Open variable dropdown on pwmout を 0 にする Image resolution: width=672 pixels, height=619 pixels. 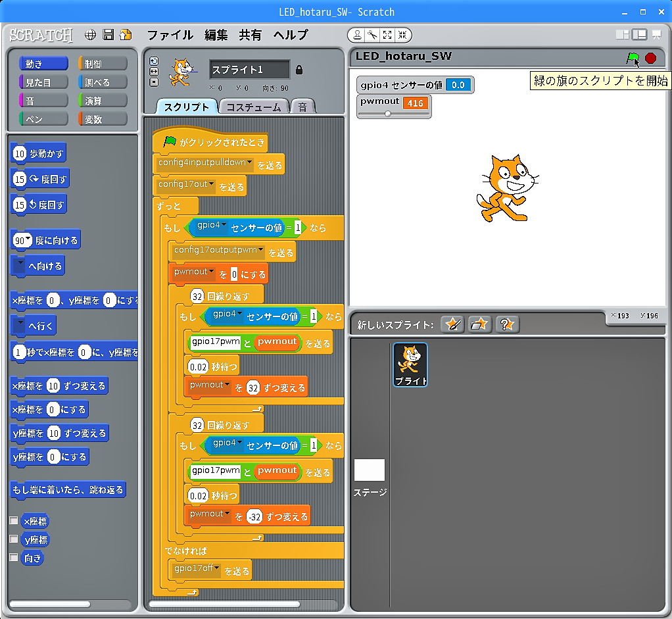[x=211, y=272]
